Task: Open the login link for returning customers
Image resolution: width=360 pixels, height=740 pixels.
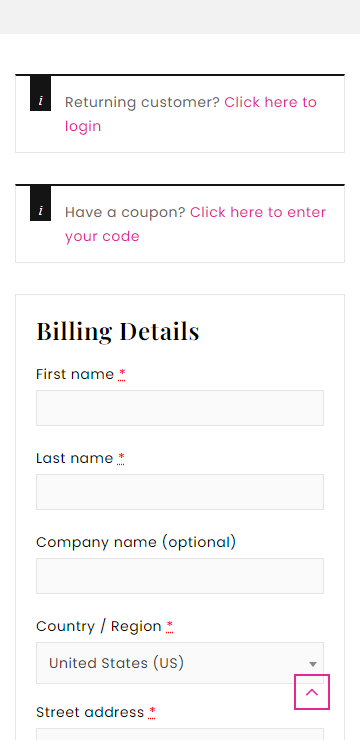Action: click(191, 114)
